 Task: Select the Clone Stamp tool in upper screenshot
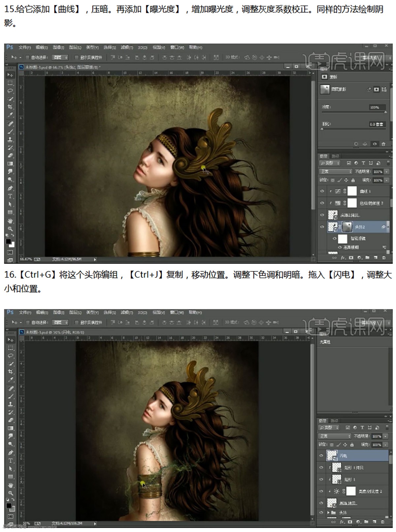pos(10,140)
